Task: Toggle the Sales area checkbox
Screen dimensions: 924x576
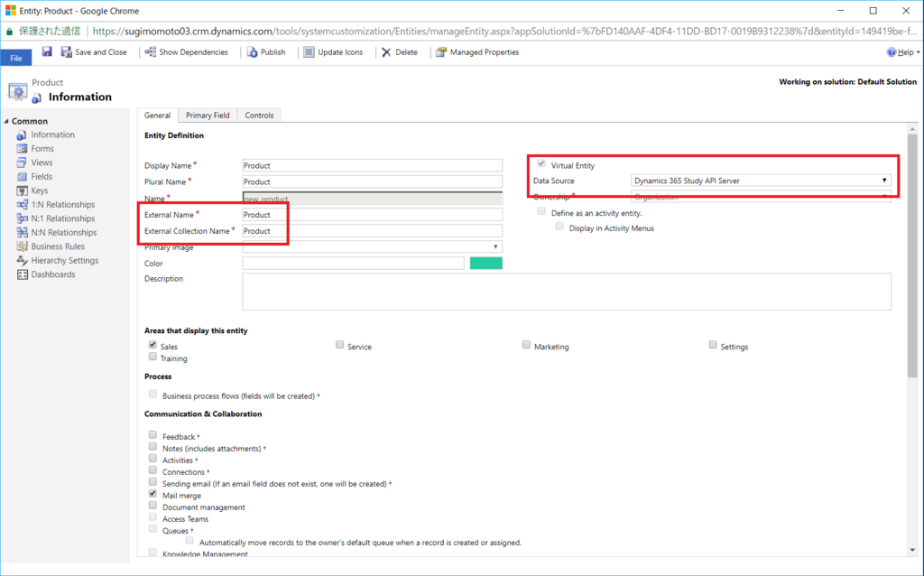Action: coord(152,345)
